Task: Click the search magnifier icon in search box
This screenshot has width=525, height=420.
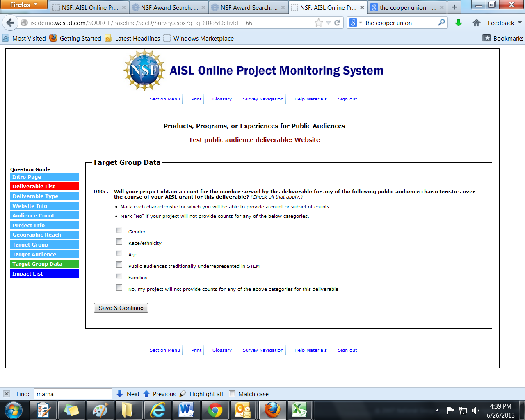Action: (441, 23)
